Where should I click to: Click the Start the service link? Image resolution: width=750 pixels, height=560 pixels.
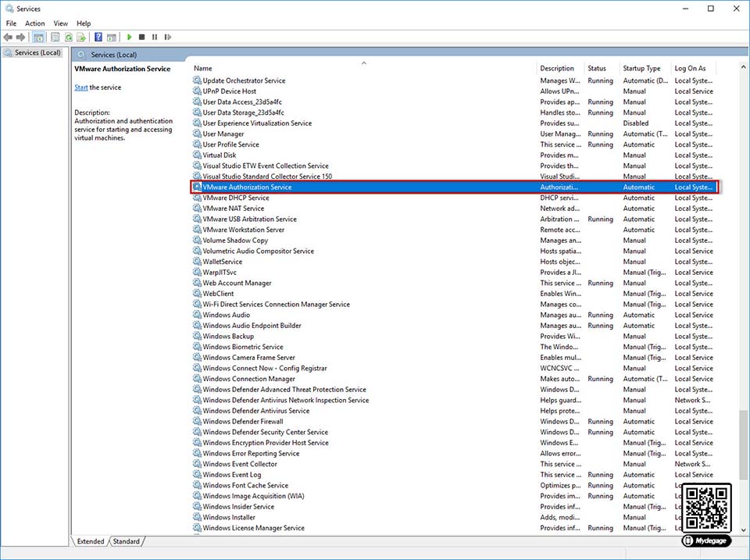coord(81,87)
